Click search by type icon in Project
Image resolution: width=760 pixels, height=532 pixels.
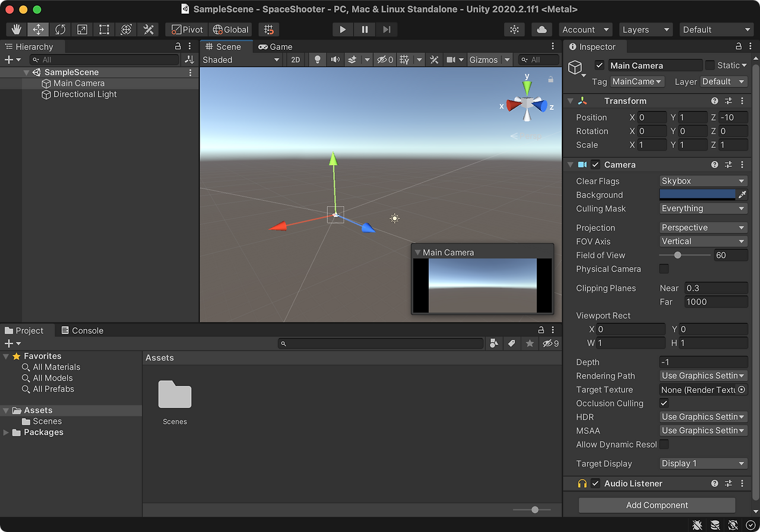coord(493,343)
